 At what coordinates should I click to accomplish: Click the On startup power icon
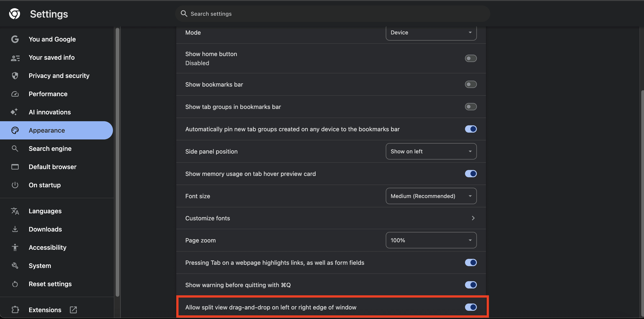coord(15,185)
